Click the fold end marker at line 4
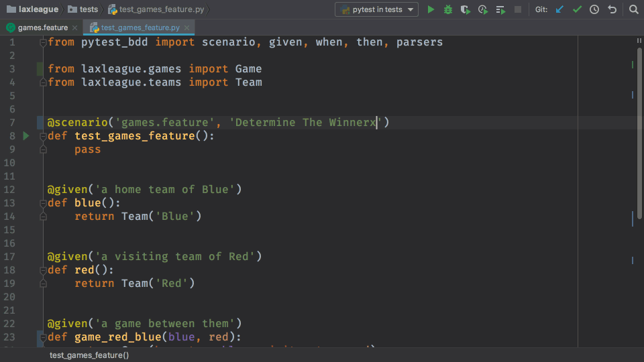The width and height of the screenshot is (644, 362). (x=43, y=82)
